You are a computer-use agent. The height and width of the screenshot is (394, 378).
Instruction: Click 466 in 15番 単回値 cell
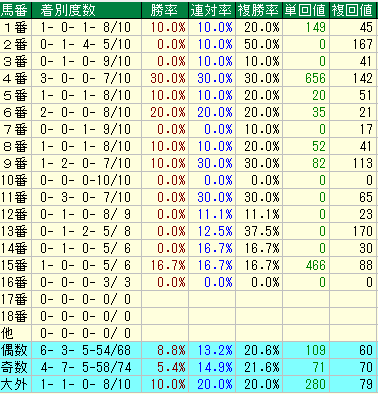coord(315,265)
